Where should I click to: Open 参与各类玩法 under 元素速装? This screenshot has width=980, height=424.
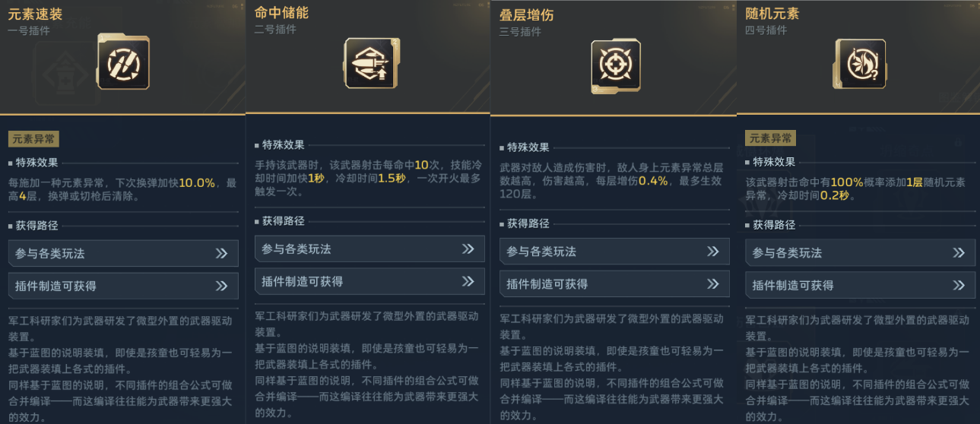tap(123, 253)
